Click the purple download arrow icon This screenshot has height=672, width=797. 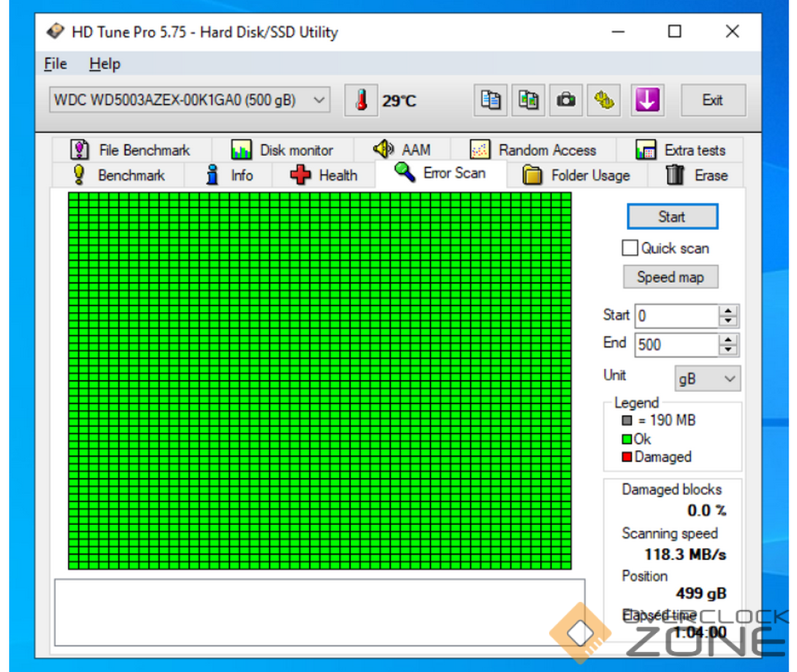(x=647, y=100)
